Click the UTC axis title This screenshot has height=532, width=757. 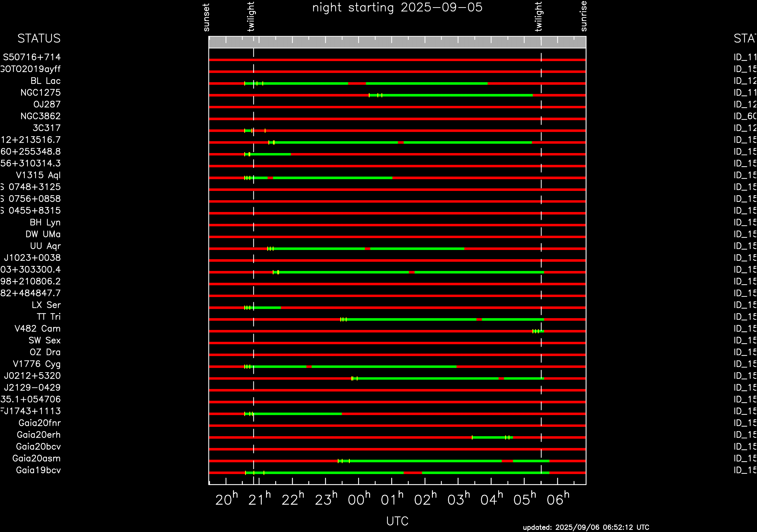(397, 521)
